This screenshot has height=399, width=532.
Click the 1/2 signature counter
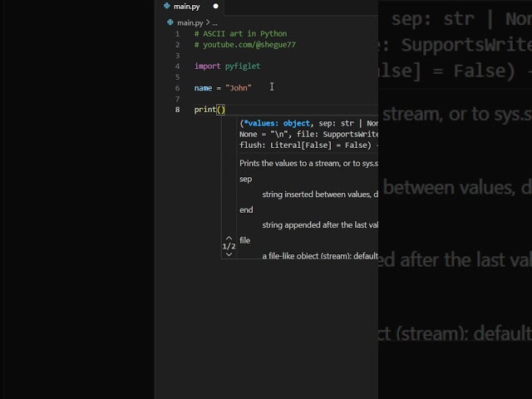tap(229, 246)
